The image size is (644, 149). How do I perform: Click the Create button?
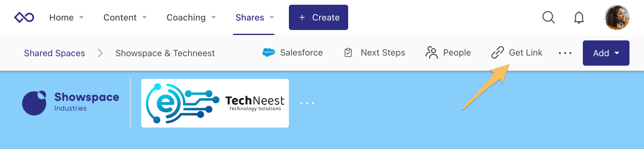click(318, 17)
